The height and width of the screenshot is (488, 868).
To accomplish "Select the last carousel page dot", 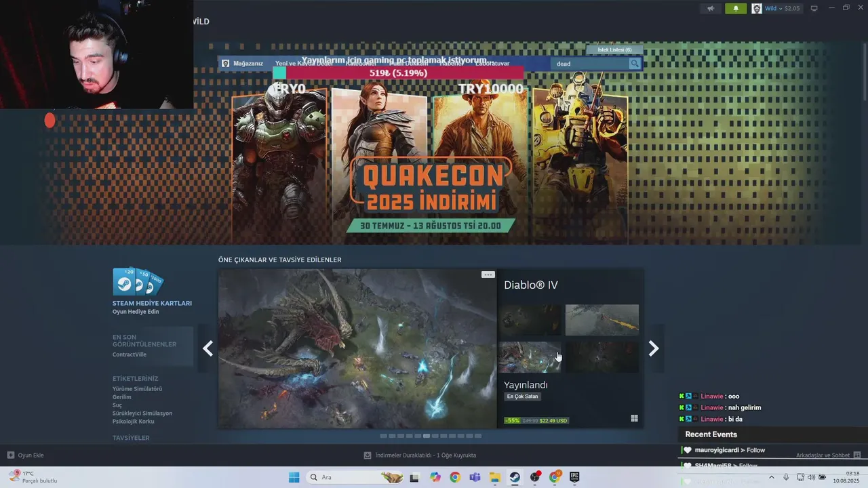I will [478, 436].
